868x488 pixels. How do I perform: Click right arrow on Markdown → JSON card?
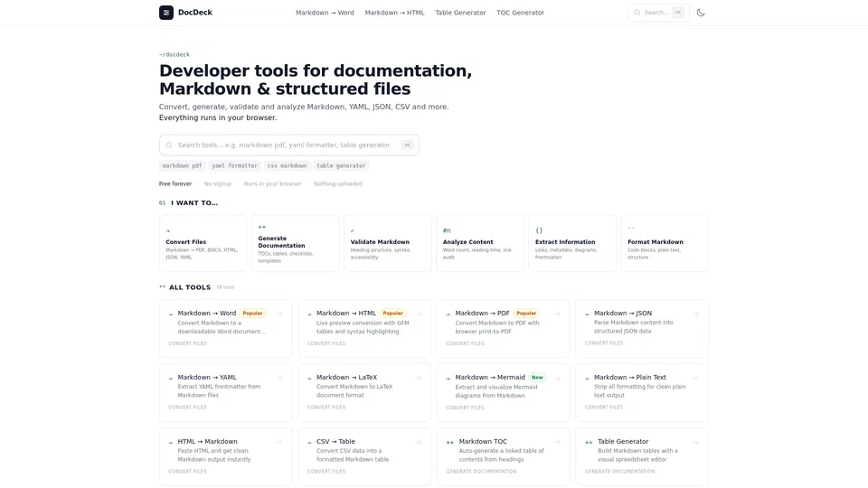(696, 314)
